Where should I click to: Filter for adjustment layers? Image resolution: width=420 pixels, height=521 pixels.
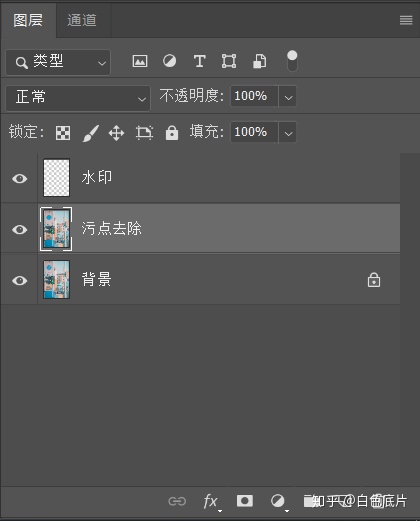click(x=169, y=61)
